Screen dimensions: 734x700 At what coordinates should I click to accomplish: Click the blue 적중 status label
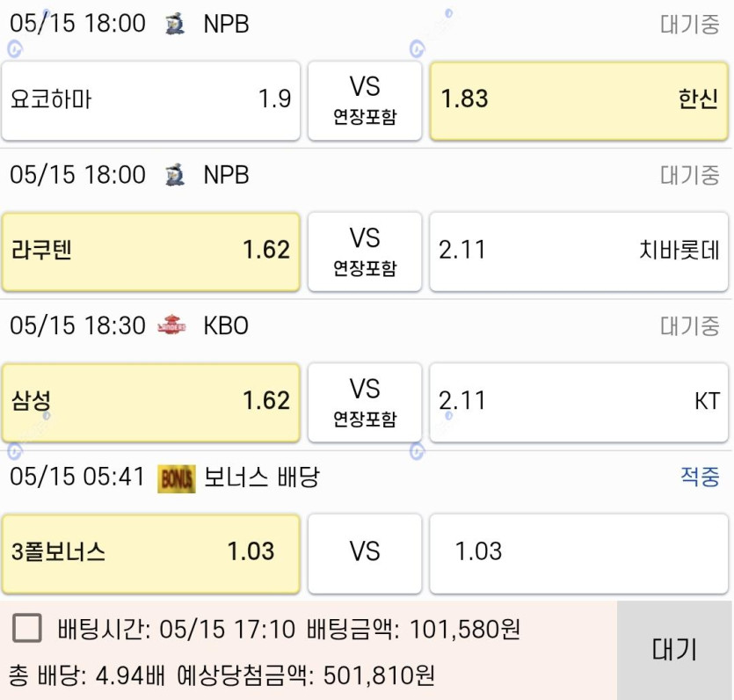click(700, 478)
